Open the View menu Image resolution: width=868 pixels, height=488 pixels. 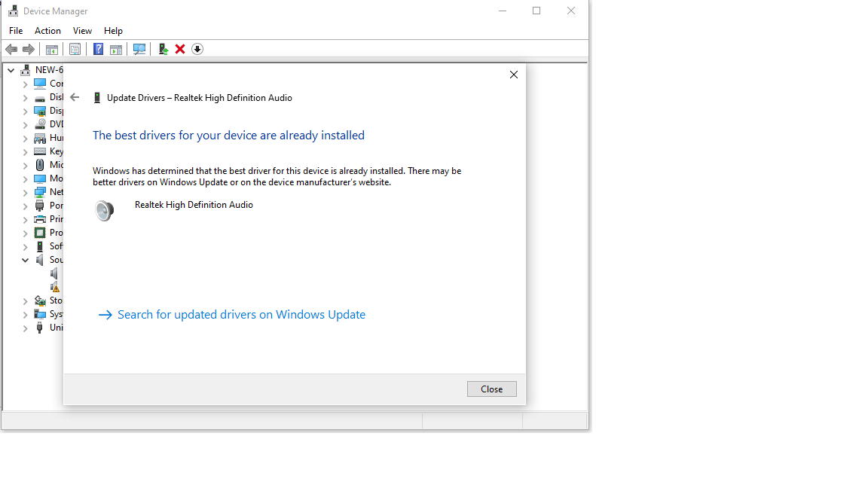(82, 31)
